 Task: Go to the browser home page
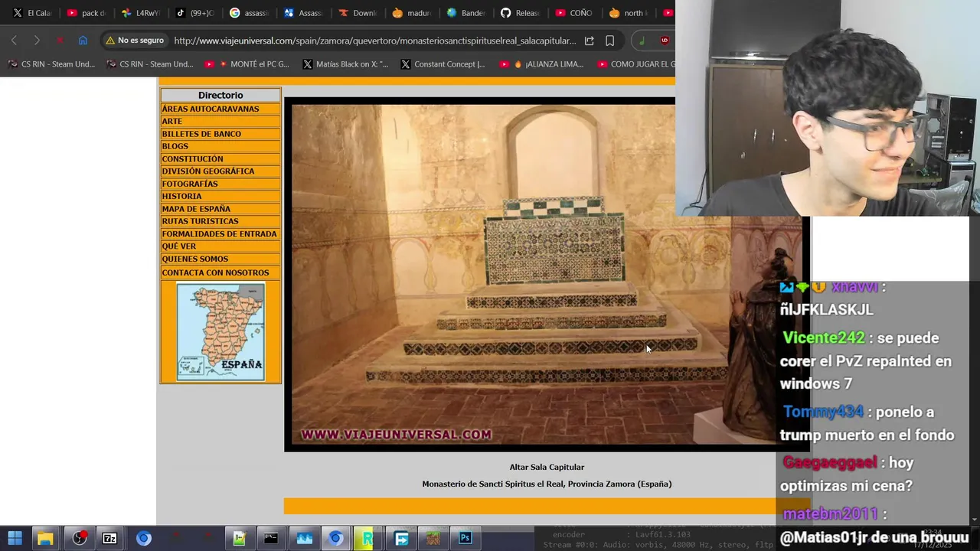[83, 41]
